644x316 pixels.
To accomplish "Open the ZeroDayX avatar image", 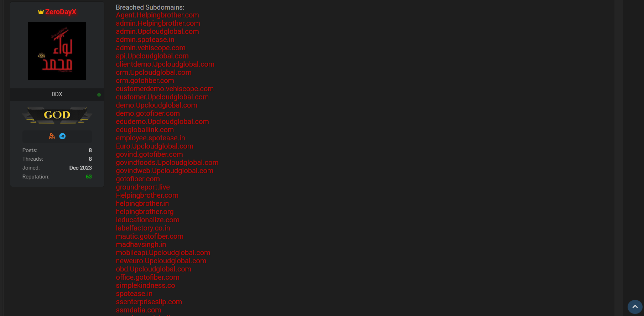I will point(57,51).
